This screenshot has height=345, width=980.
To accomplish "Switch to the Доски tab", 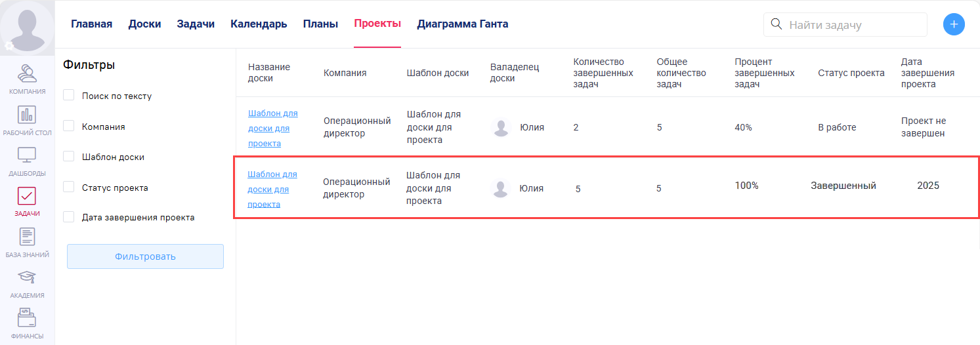I will pos(144,24).
